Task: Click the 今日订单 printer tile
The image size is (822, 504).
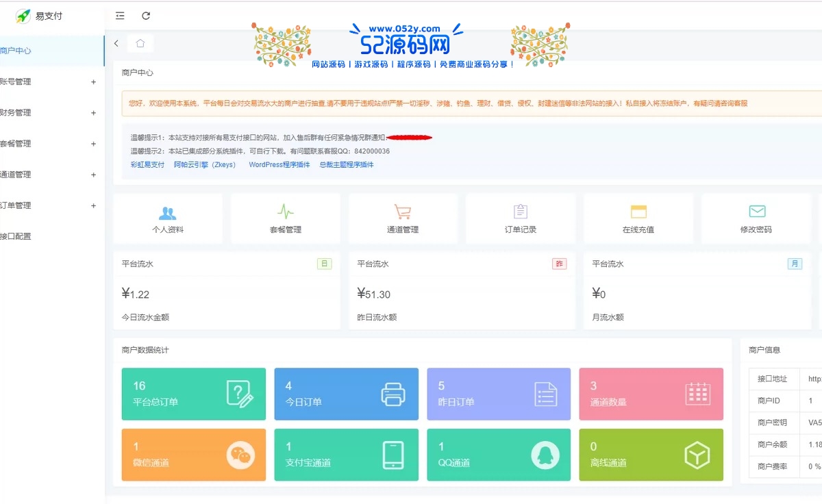Action: click(347, 394)
